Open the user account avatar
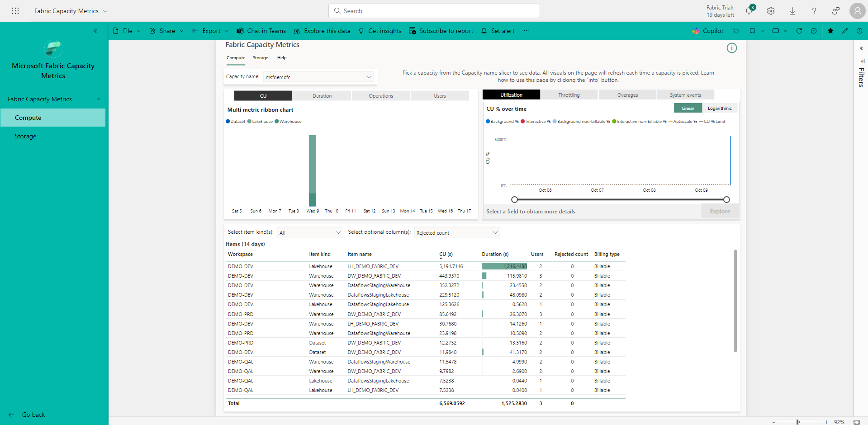868x425 pixels. click(x=857, y=11)
